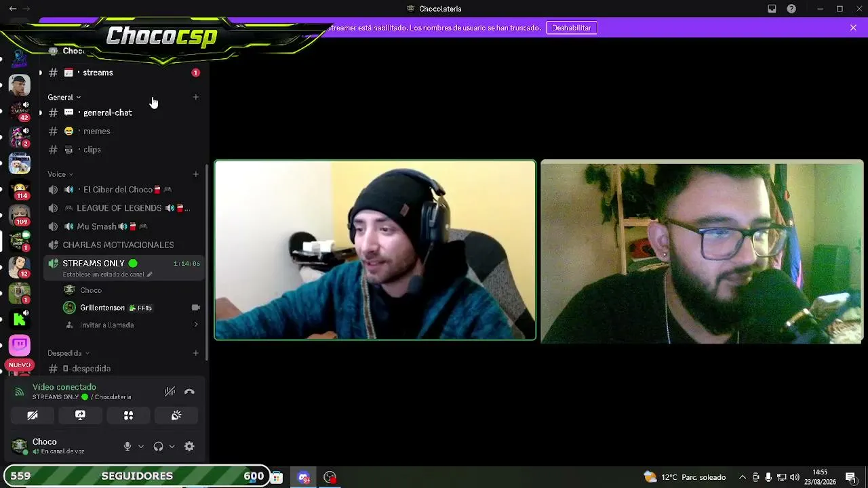Collapse the Voice category

[60, 174]
